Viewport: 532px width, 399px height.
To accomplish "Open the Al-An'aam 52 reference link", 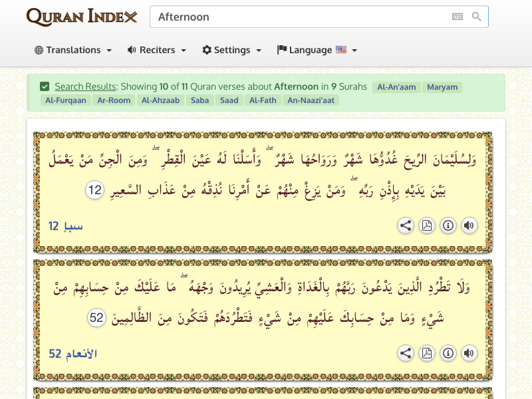I will [x=73, y=354].
